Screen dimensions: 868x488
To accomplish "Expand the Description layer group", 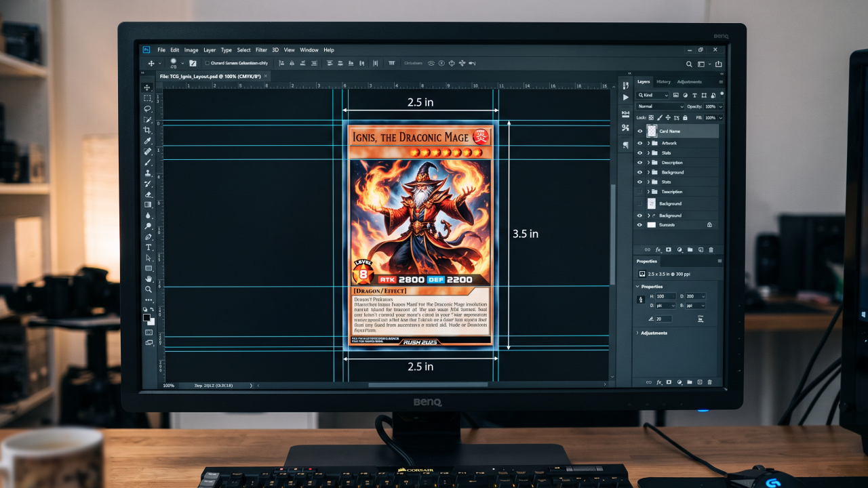I will point(648,163).
